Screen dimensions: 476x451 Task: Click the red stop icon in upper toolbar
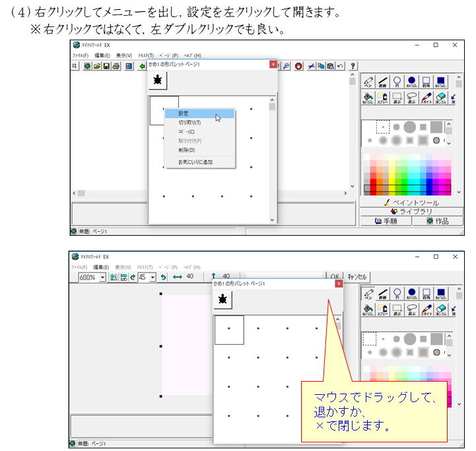[x=298, y=66]
